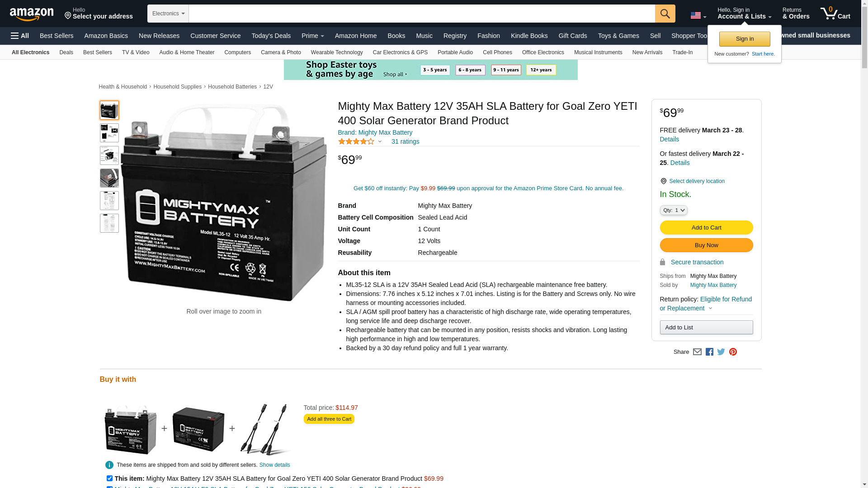The height and width of the screenshot is (488, 868).
Task: Share via the Facebook icon
Action: tap(709, 352)
